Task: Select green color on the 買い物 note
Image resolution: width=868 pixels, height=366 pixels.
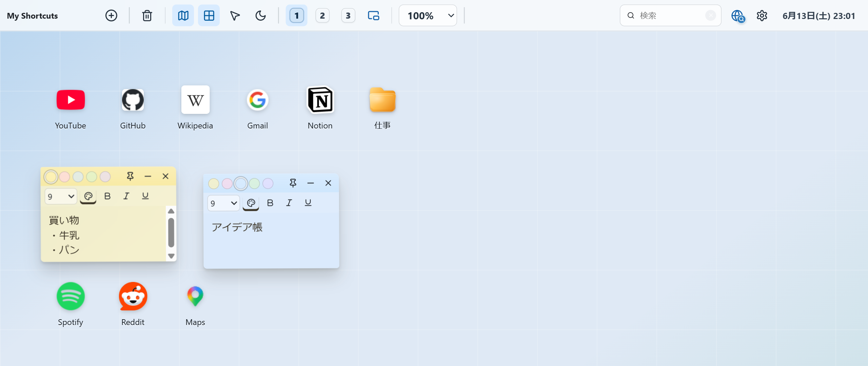Action: (x=92, y=177)
